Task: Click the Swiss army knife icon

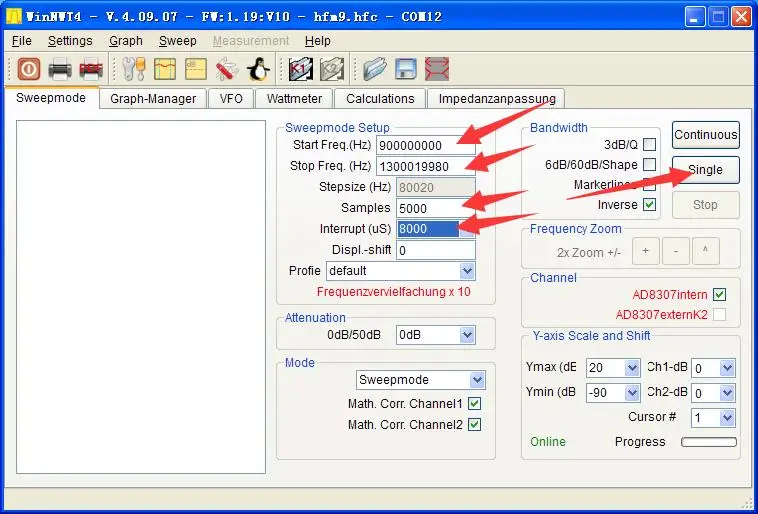Action: pos(227,69)
